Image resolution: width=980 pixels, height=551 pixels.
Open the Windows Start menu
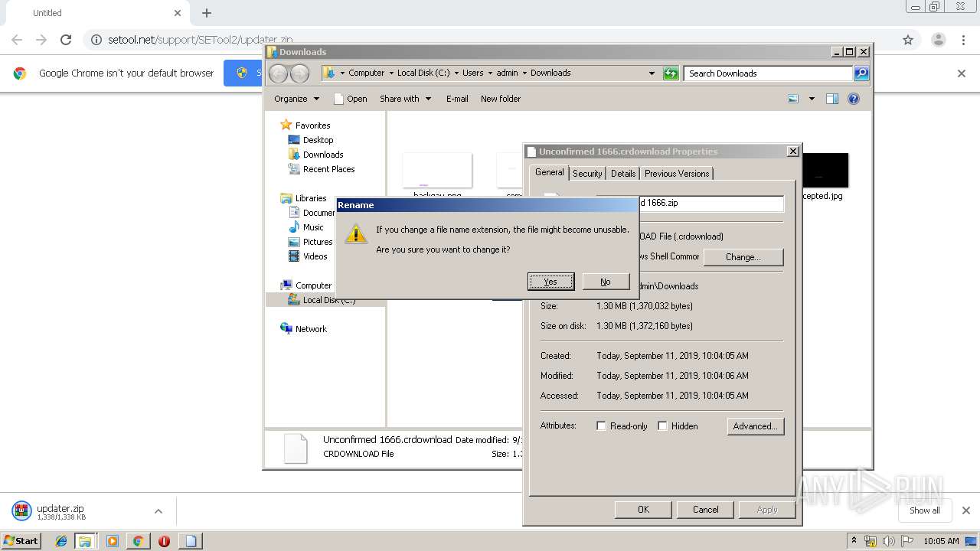21,540
